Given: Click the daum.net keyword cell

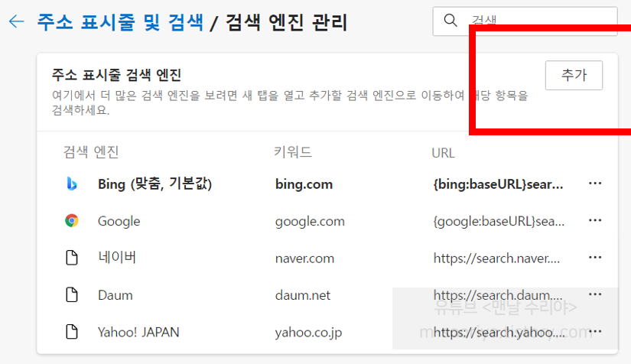Looking at the screenshot, I should coord(303,295).
